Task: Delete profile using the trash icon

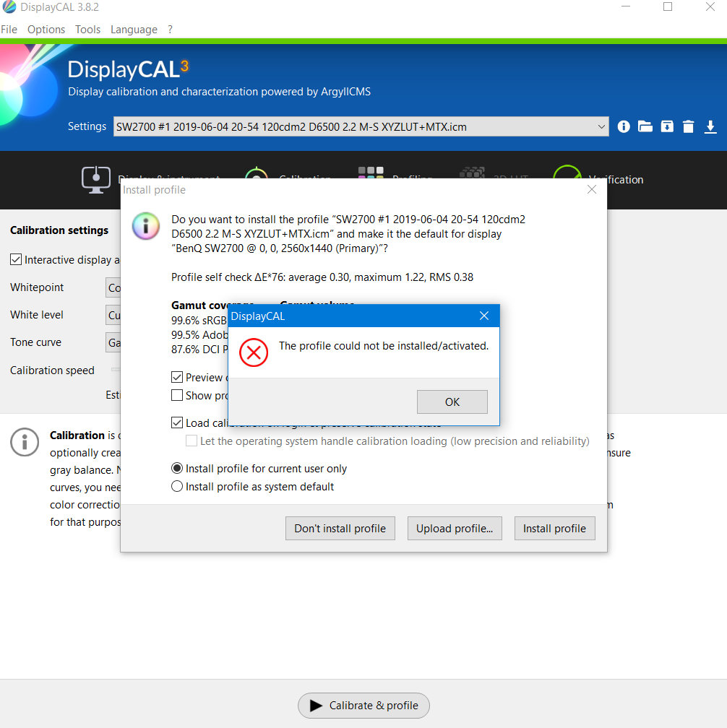Action: tap(689, 126)
